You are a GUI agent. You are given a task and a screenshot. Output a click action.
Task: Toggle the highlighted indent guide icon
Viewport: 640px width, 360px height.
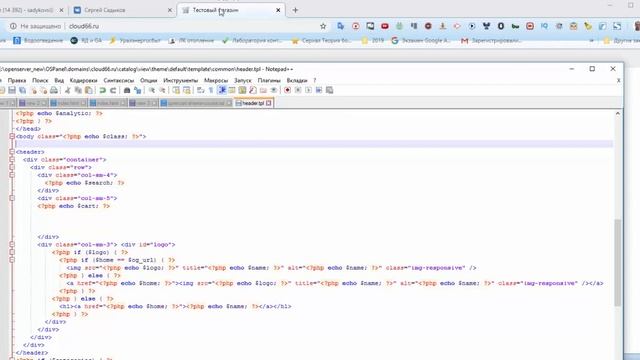tap(222, 90)
